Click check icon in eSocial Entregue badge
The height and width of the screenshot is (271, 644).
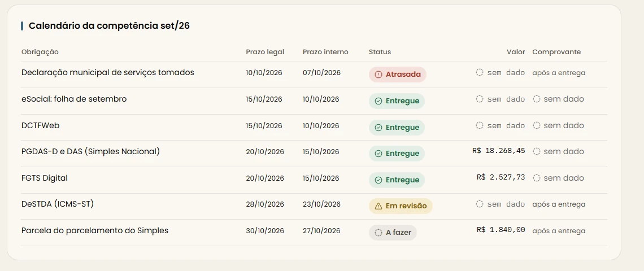(x=378, y=101)
